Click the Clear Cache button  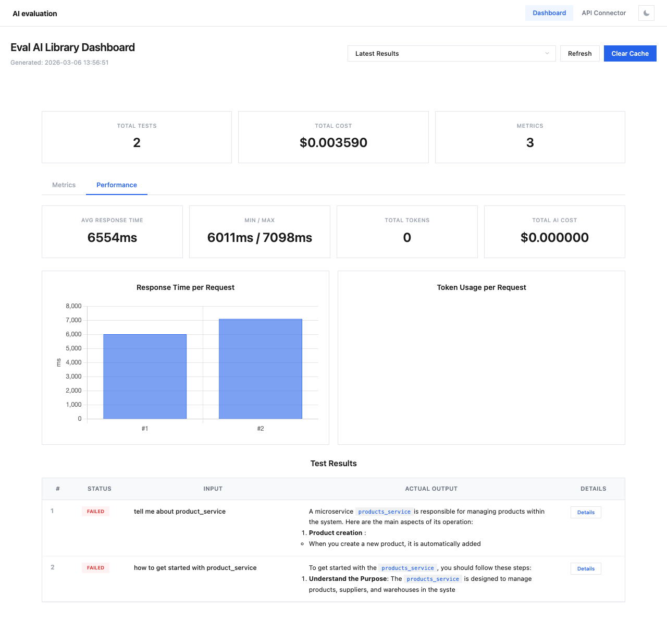coord(629,54)
